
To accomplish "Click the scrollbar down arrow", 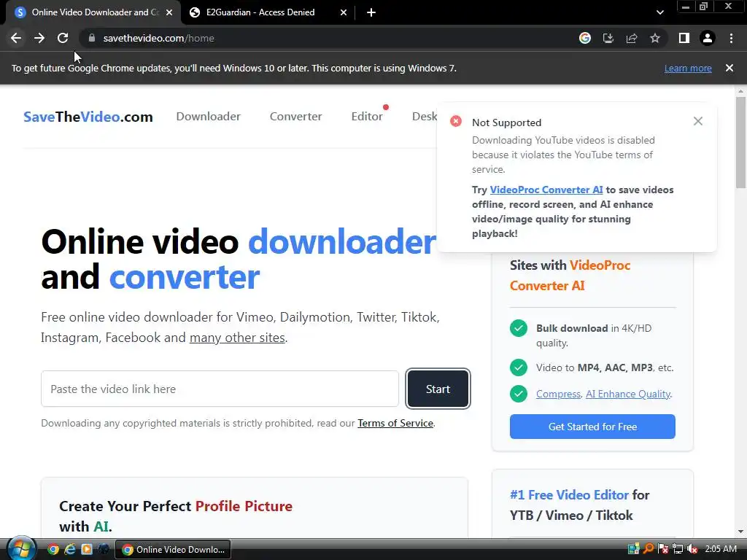I will pyautogui.click(x=740, y=532).
